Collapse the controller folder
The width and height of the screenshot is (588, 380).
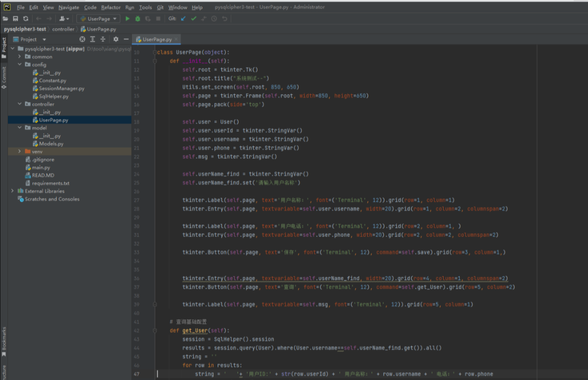[x=20, y=104]
